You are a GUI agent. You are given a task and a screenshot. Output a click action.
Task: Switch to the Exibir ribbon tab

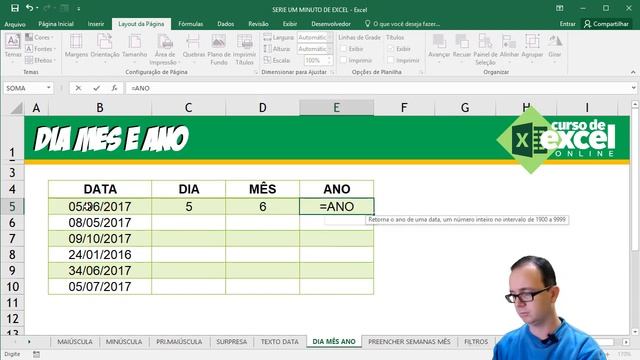click(x=290, y=24)
